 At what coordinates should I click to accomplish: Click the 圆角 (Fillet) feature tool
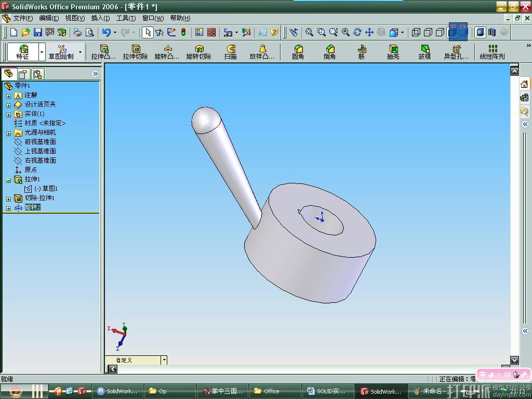[298, 51]
